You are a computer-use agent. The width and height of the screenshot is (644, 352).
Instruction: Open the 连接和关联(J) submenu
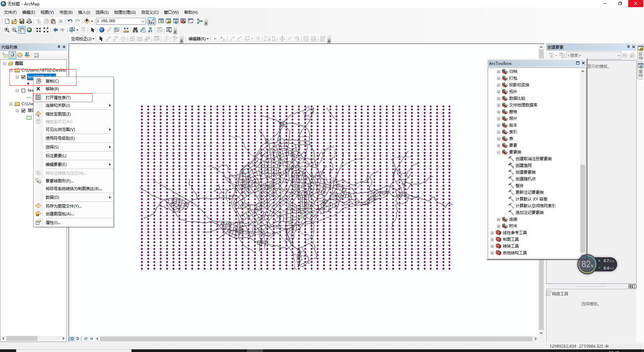coord(73,105)
